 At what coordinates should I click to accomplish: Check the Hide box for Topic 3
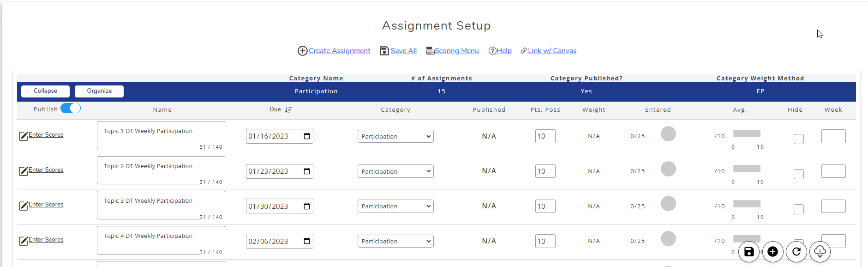(799, 209)
